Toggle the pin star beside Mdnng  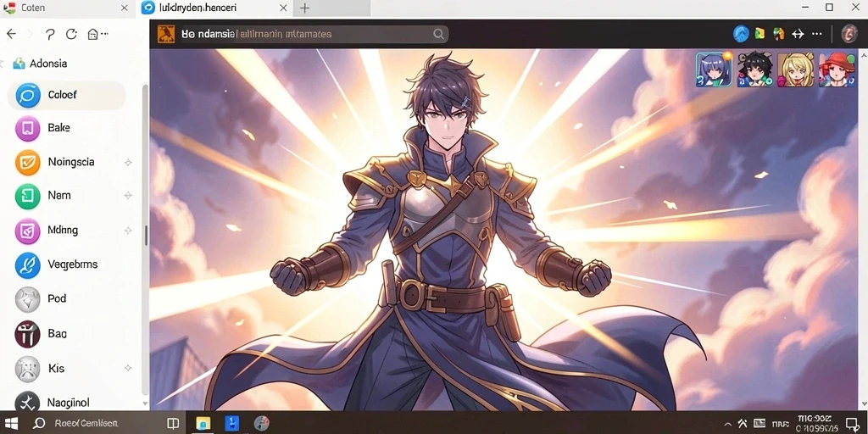[x=128, y=231]
